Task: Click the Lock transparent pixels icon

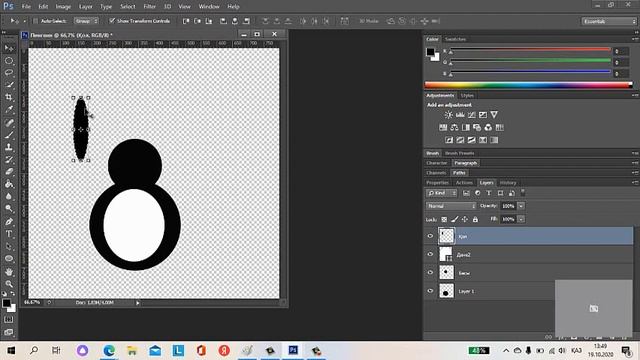Action: [444, 220]
